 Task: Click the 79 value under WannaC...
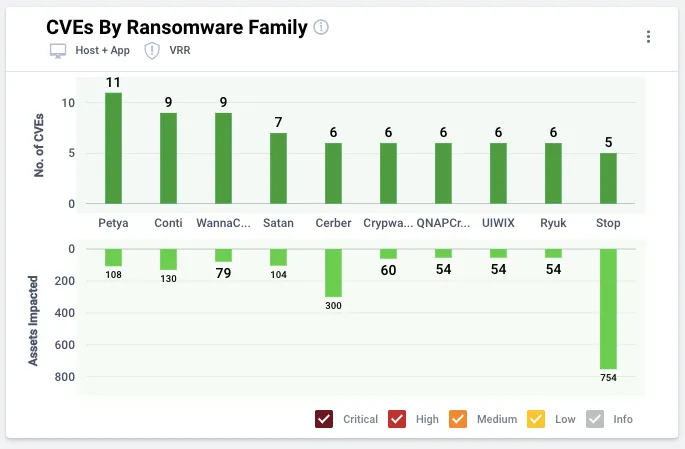pyautogui.click(x=223, y=273)
